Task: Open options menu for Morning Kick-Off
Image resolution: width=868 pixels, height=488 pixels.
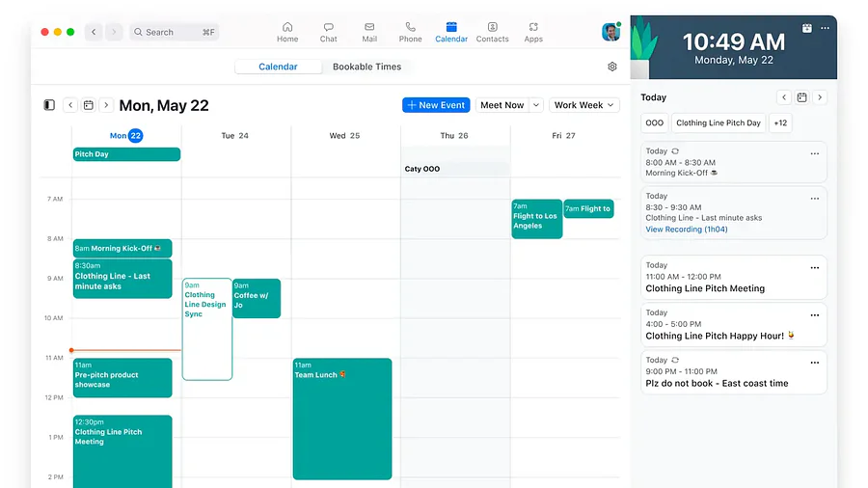Action: [815, 153]
